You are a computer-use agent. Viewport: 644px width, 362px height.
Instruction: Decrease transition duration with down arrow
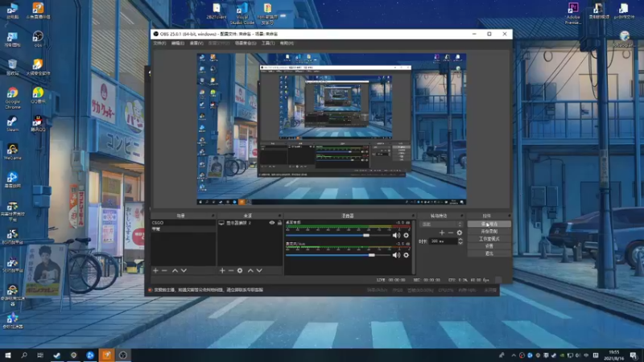pos(460,243)
